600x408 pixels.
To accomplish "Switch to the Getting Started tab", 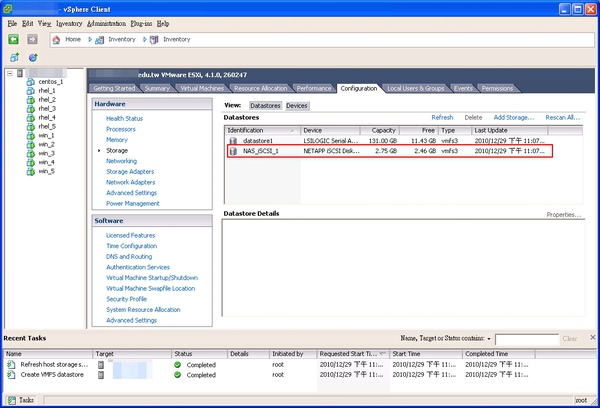I will point(114,88).
